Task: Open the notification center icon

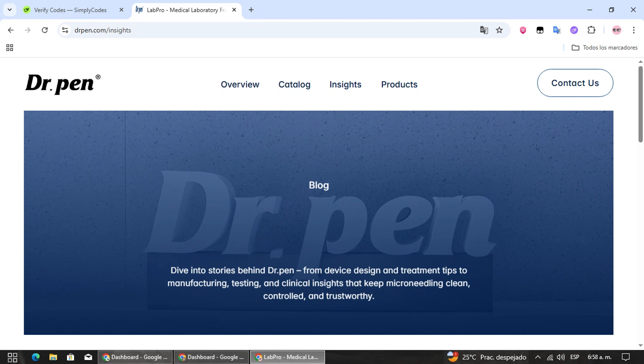Action: point(626,357)
